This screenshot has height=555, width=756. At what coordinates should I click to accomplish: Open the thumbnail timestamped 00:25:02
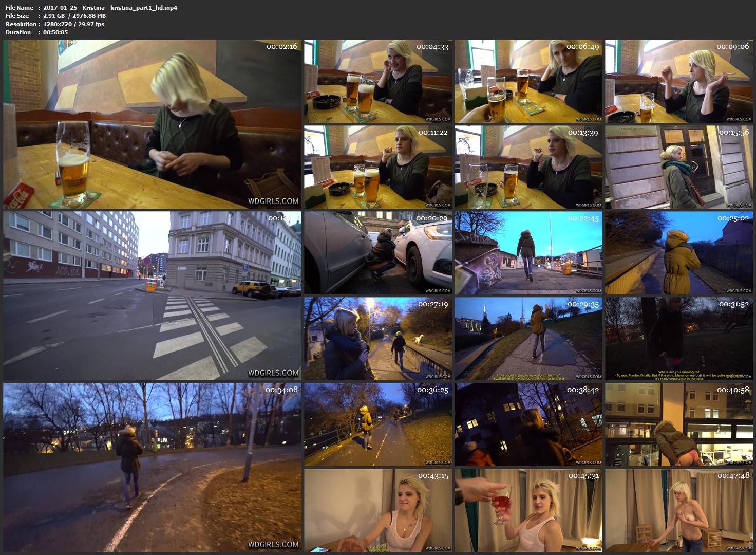point(678,253)
